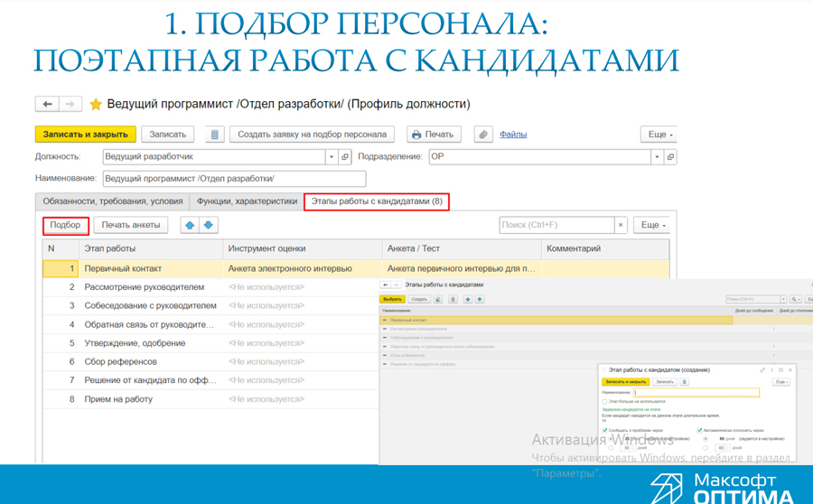Open vertical dots menu in creation dialog

coord(772,370)
